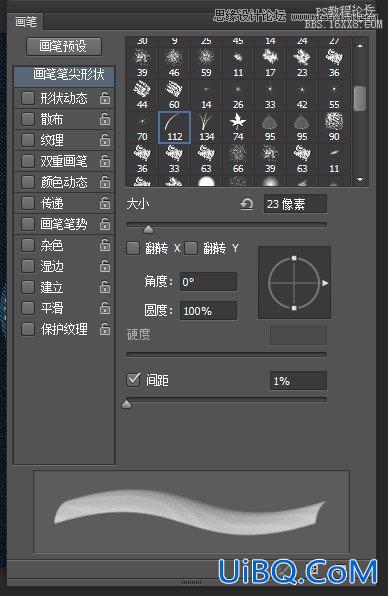Click the 圆度 roundness field showing 100%
The height and width of the screenshot is (596, 388).
[x=208, y=311]
